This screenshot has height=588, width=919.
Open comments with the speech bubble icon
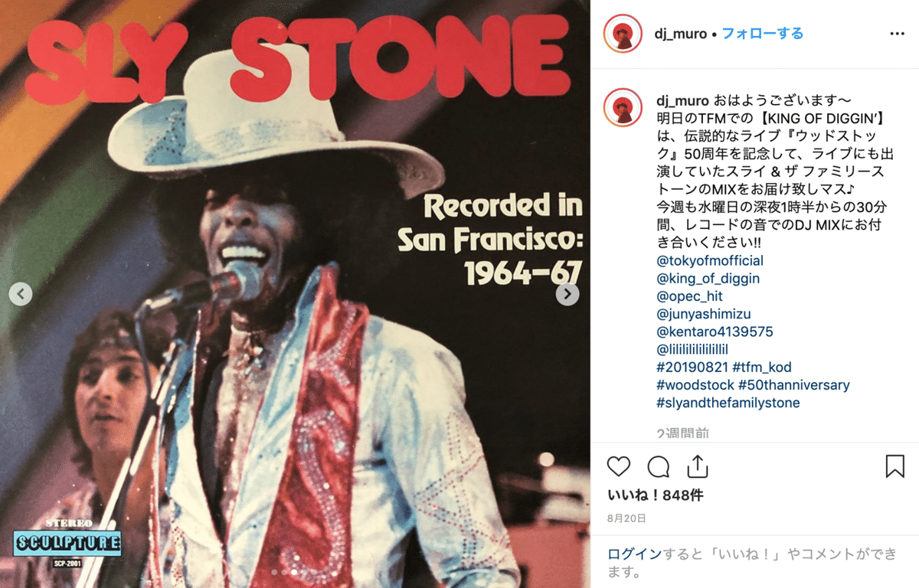click(658, 467)
